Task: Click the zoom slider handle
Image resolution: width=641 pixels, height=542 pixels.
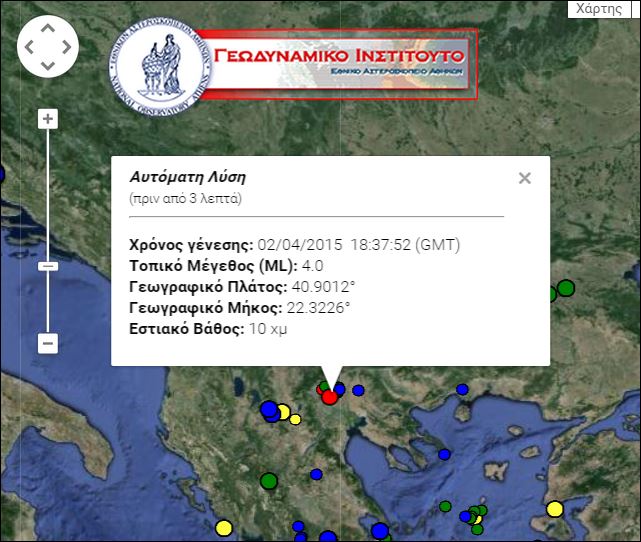Action: 48,267
